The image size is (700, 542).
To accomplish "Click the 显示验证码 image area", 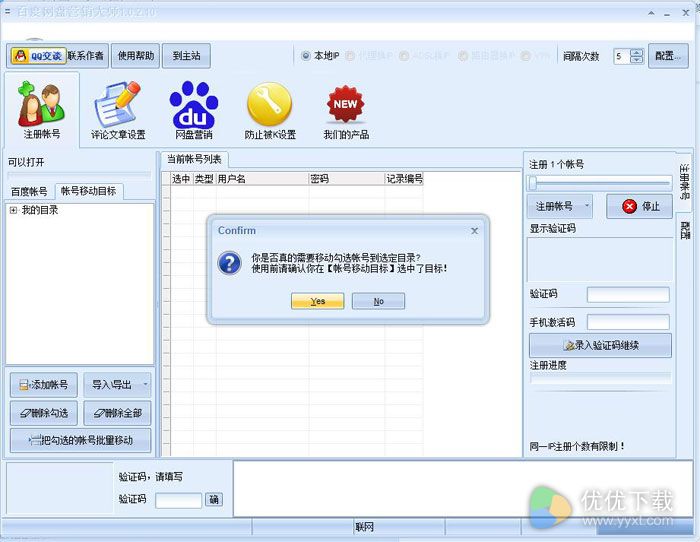I will [x=600, y=259].
